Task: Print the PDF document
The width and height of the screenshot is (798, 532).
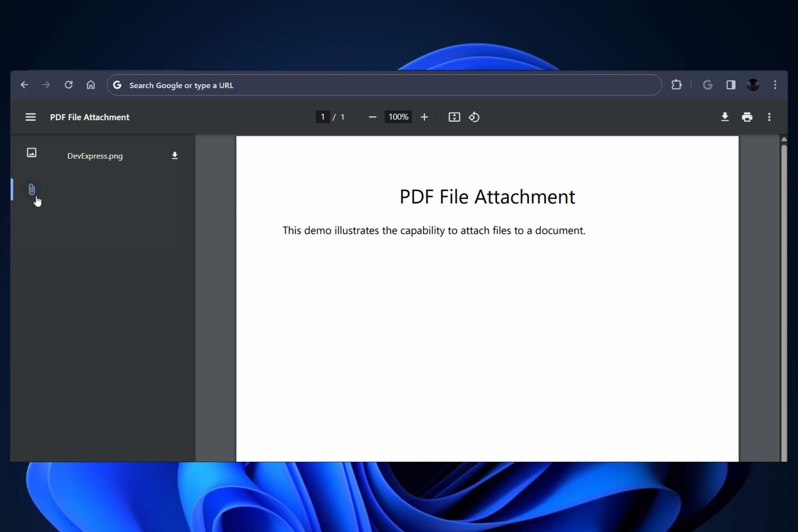Action: pos(747,117)
